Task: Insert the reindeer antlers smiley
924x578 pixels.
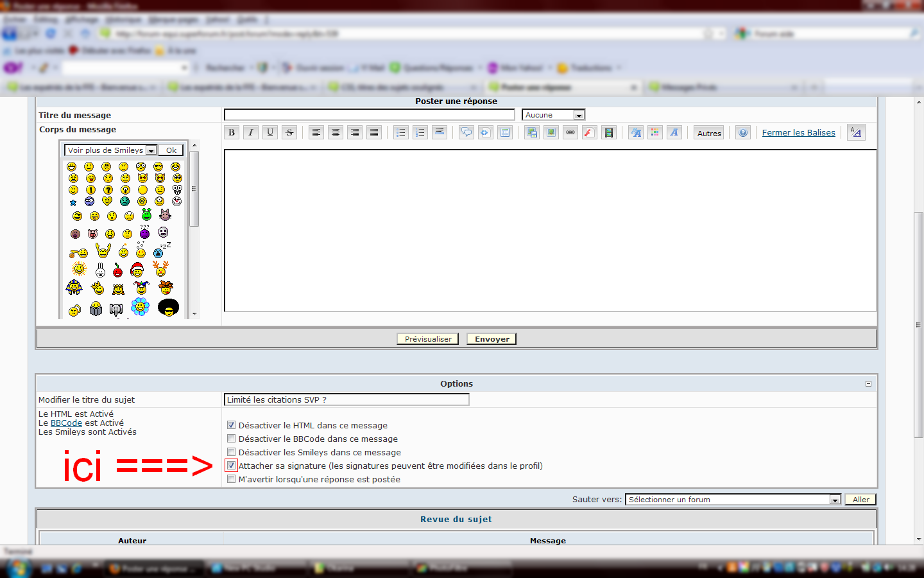Action: coord(160,268)
